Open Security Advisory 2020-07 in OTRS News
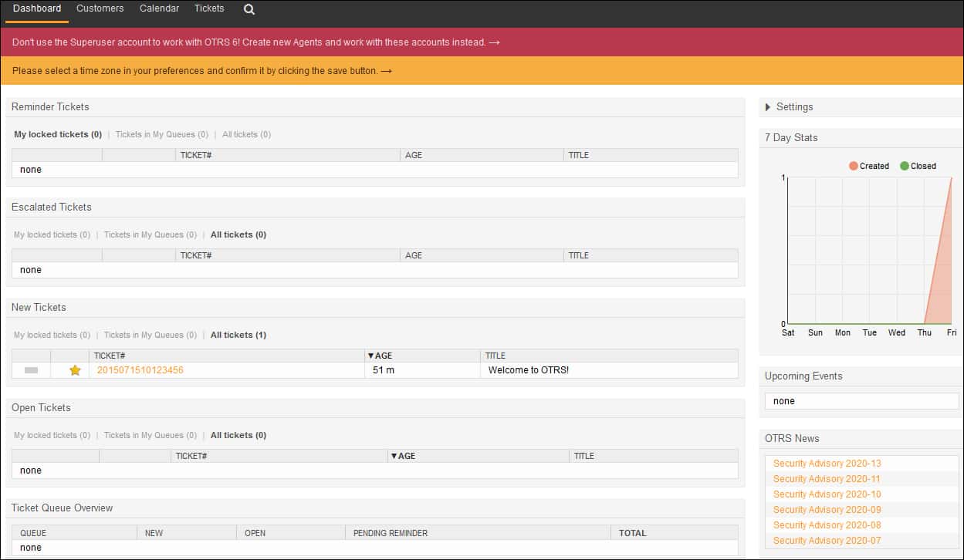964x560 pixels. tap(826, 540)
